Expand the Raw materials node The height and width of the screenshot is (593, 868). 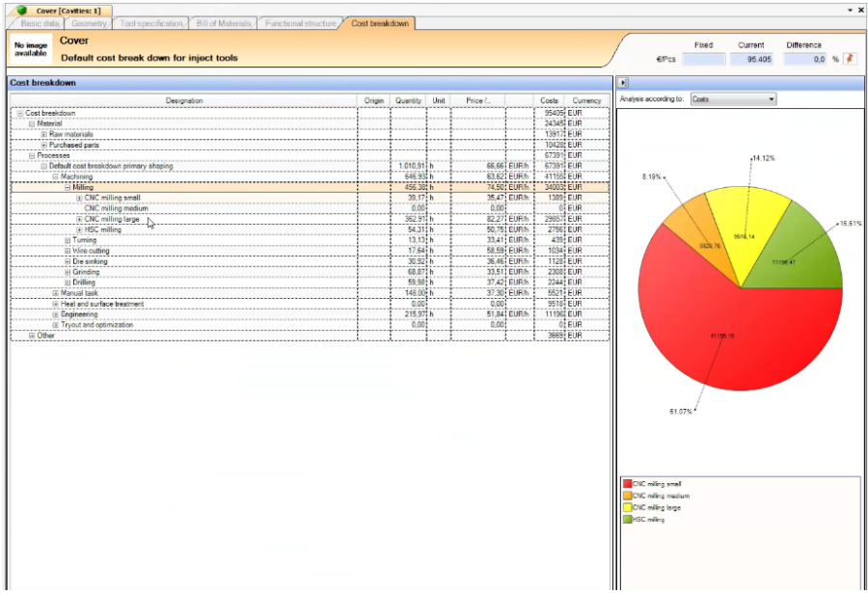(x=43, y=133)
